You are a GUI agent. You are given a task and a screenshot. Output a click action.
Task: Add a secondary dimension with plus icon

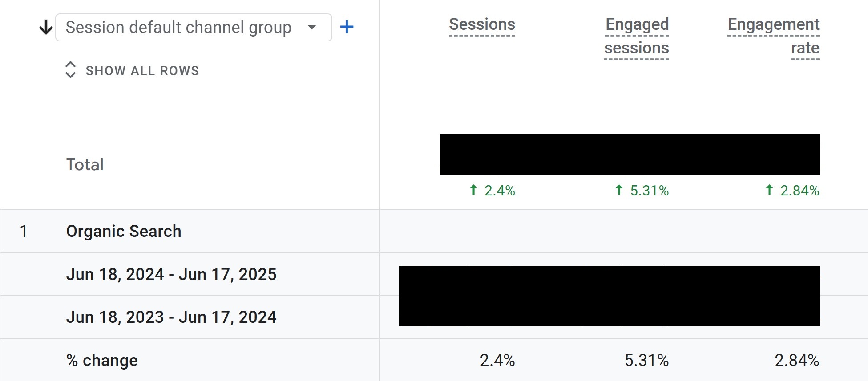[347, 27]
